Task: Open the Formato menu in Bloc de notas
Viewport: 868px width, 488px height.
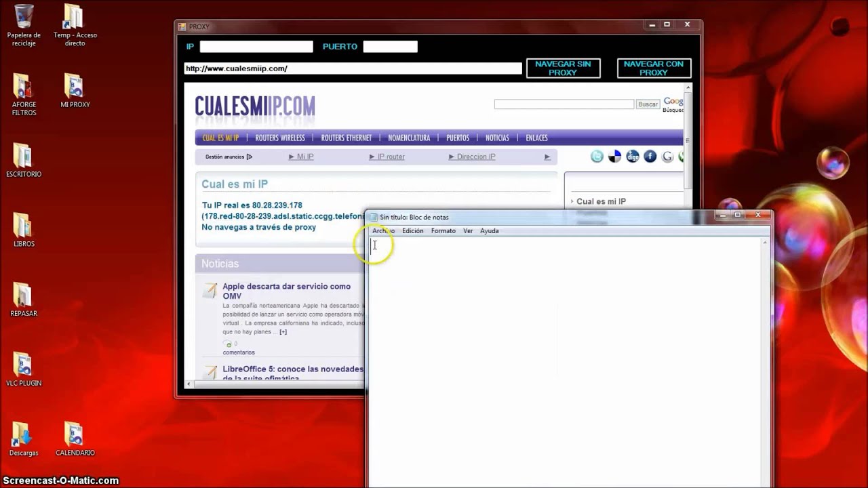Action: [x=443, y=231]
